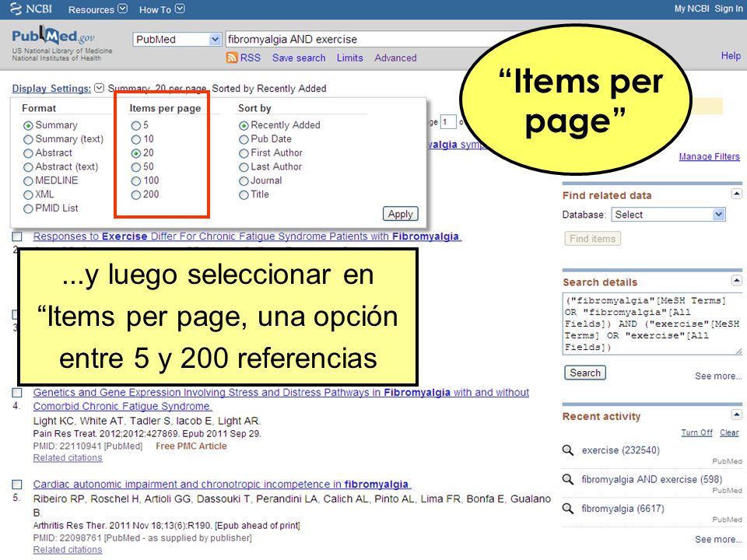Sort results by Last Author
Viewport: 747px width, 560px height.
click(x=244, y=166)
